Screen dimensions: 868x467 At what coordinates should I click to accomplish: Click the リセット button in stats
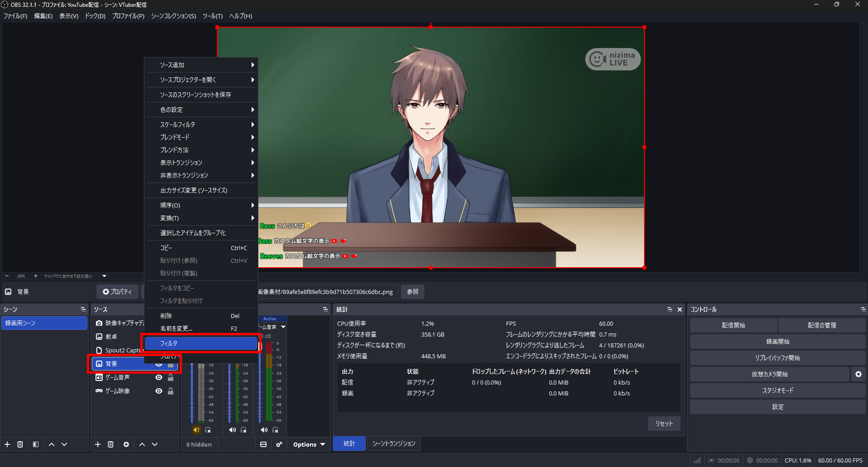664,424
